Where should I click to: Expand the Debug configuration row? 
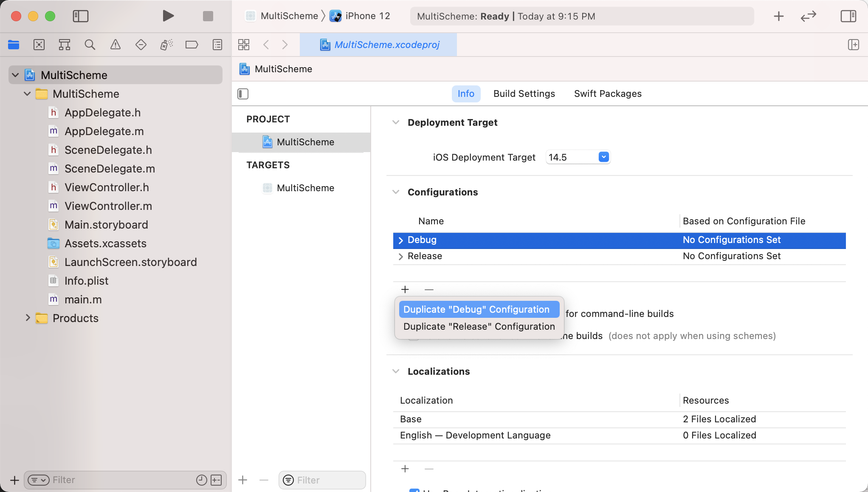(x=400, y=240)
